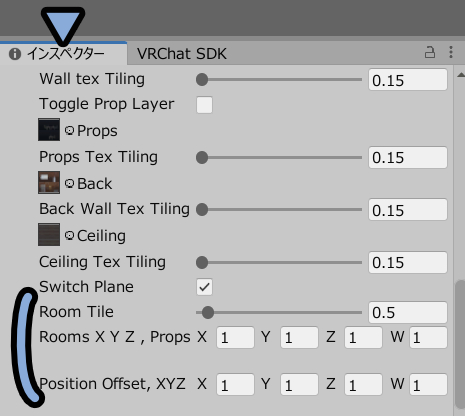The width and height of the screenshot is (465, 416).
Task: Click the picker circle beside Props
Action: pos(69,130)
